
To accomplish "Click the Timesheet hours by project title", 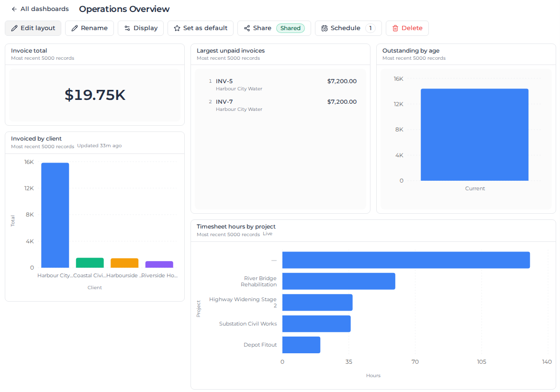I will (236, 227).
